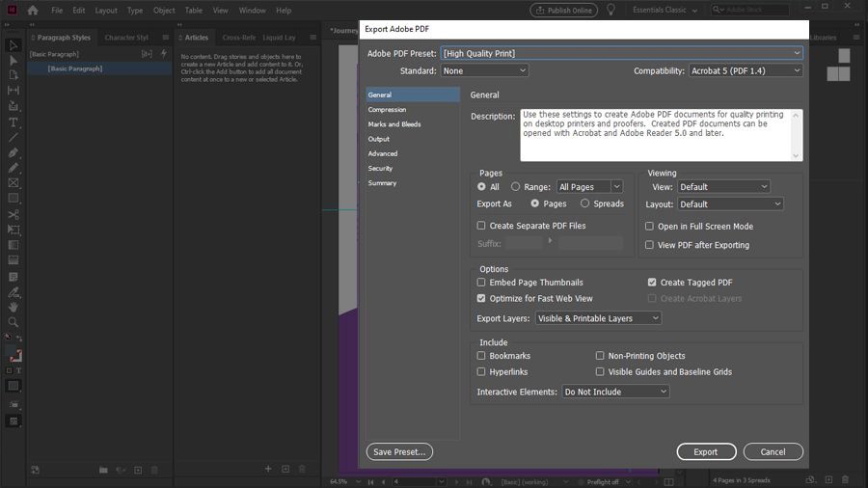Enable View PDF after Exporting
The image size is (868, 488).
649,245
